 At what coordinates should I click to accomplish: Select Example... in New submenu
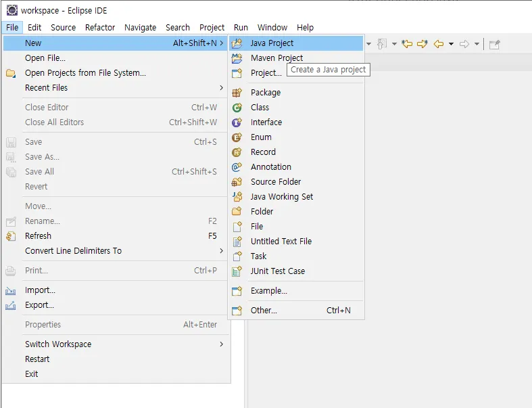[296, 291]
